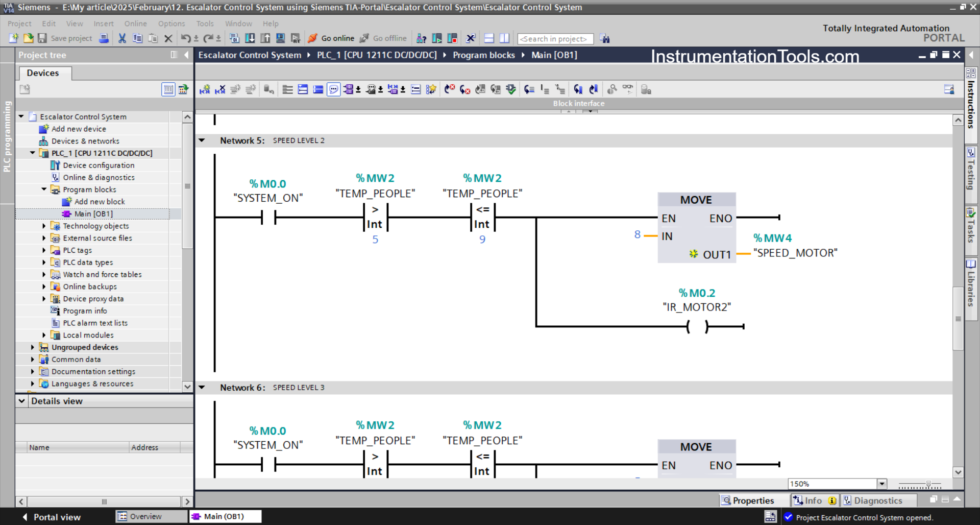Click the Accessible devices icon
This screenshot has height=525, width=980.
421,38
